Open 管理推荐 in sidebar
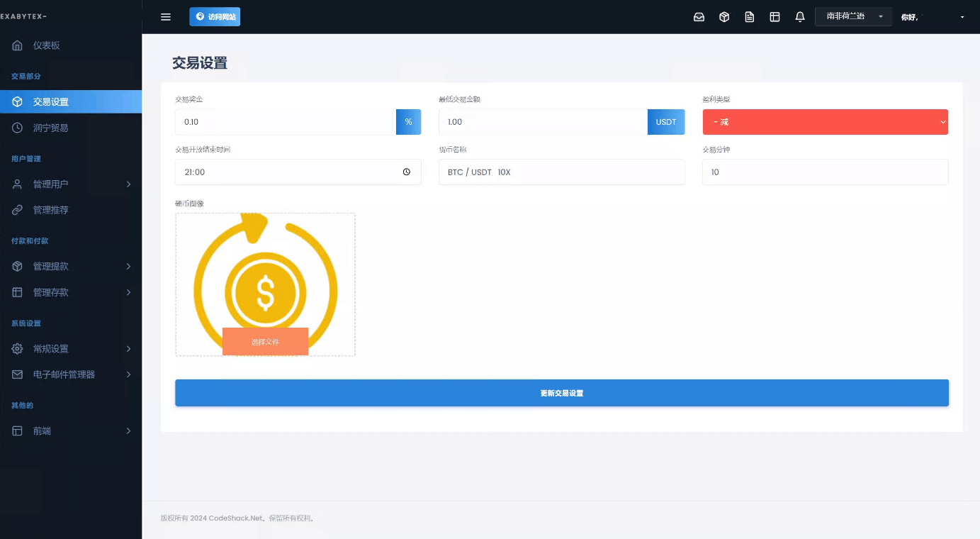The image size is (980, 539). (x=50, y=210)
